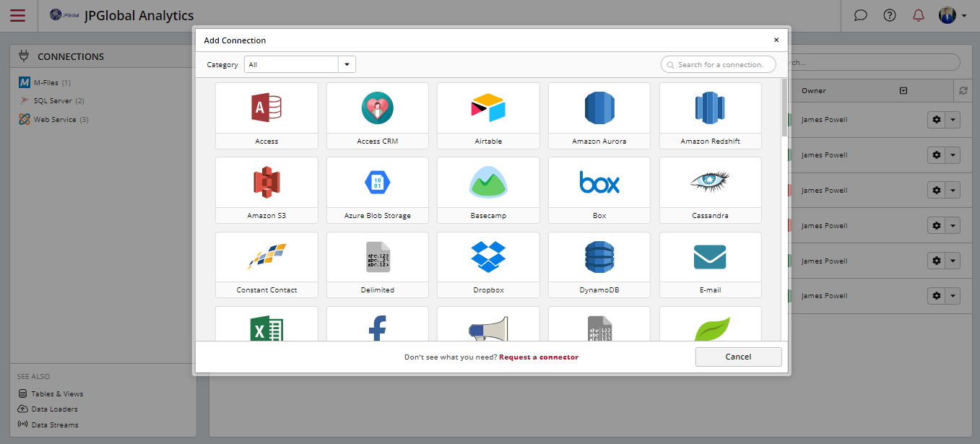The height and width of the screenshot is (444, 980).
Task: Open the chat messages icon
Action: (860, 15)
